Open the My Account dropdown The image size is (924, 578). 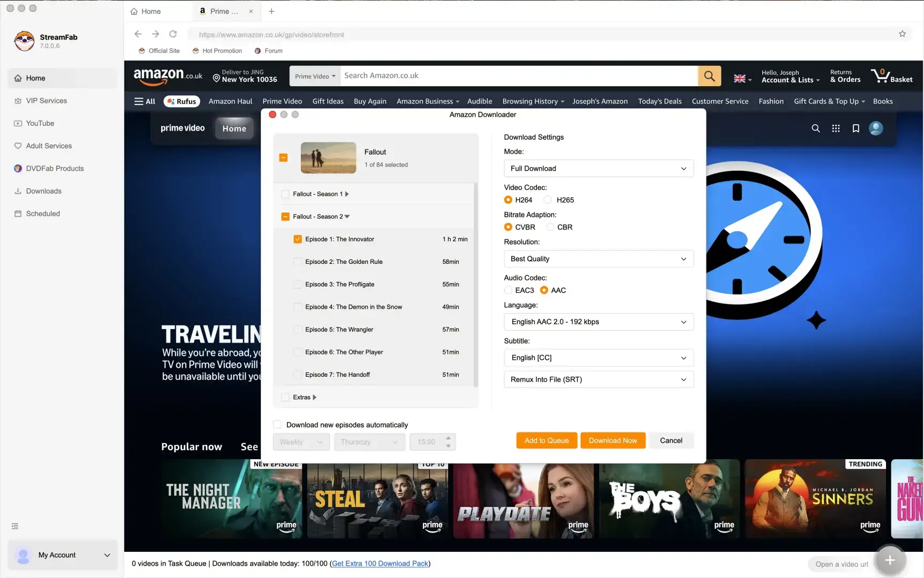tap(62, 555)
